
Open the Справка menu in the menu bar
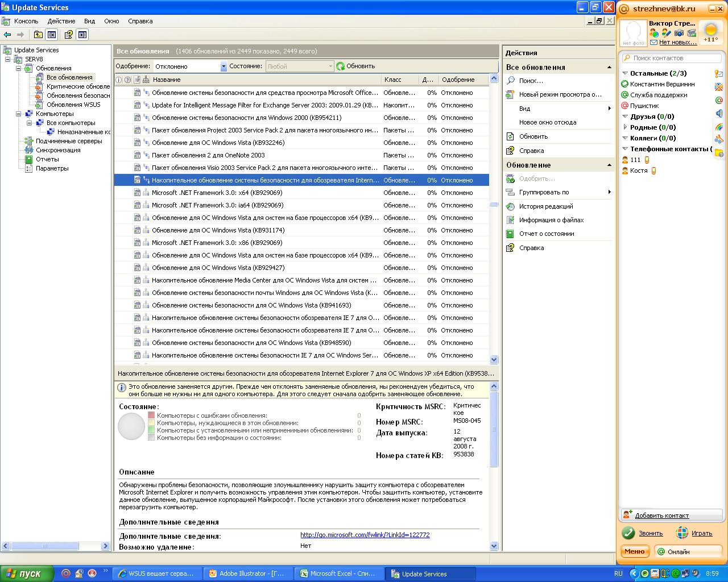(x=140, y=21)
